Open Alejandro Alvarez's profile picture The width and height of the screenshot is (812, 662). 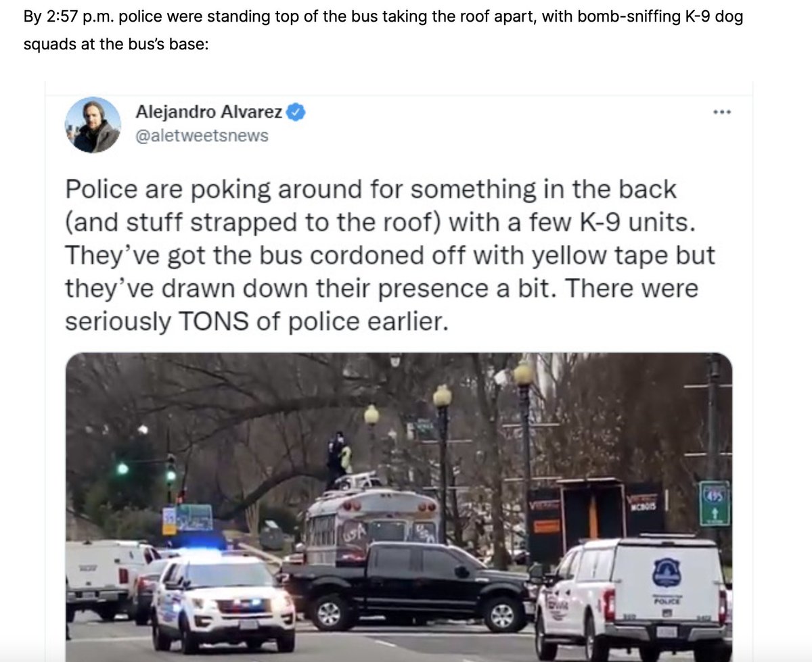[93, 124]
